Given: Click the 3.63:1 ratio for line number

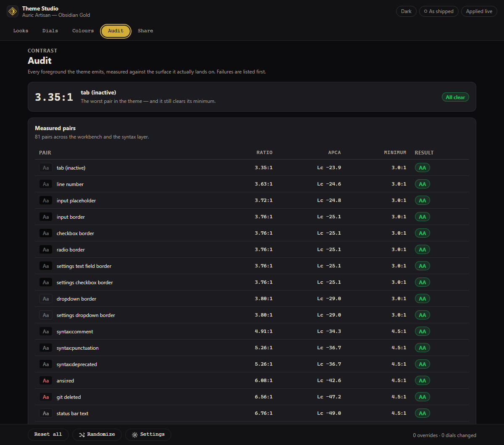Looking at the screenshot, I should (264, 184).
